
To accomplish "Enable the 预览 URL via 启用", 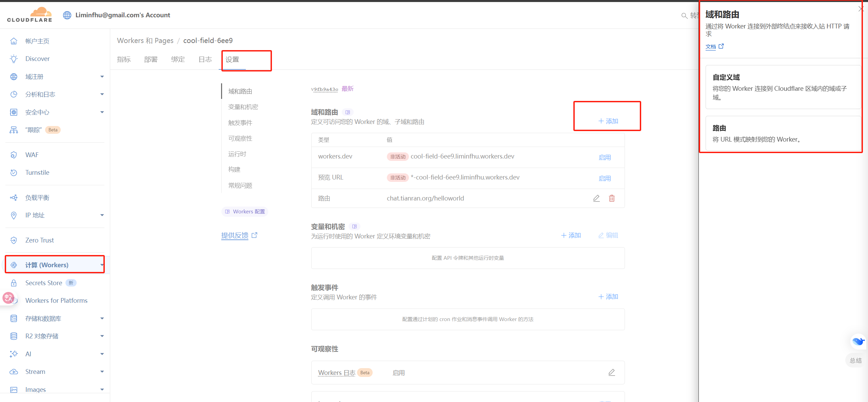I will (x=605, y=178).
